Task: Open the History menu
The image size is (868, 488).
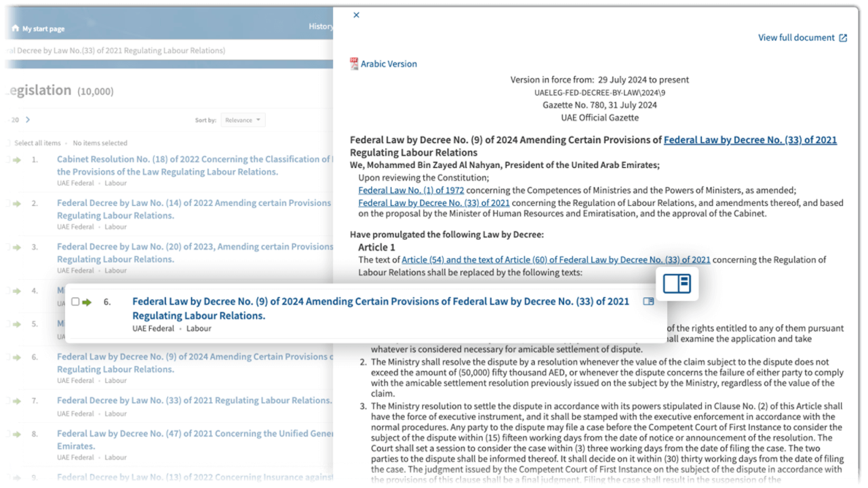Action: click(x=320, y=26)
